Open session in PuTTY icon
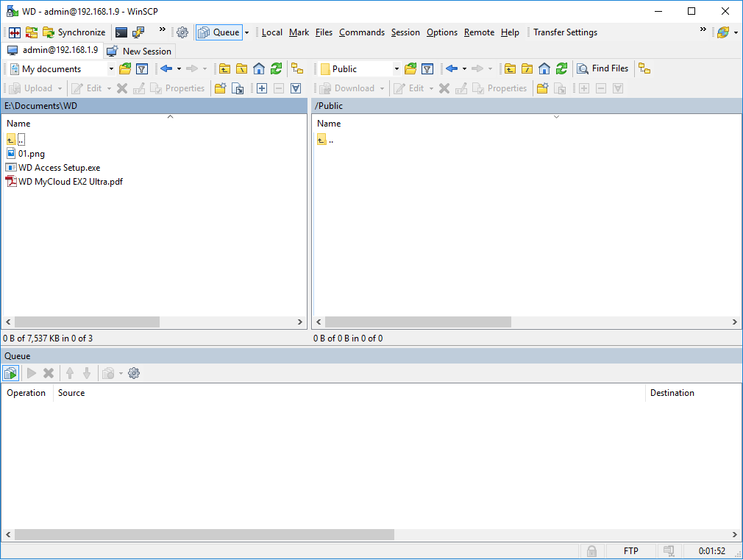Screen dimensions: 743x560 click(138, 32)
